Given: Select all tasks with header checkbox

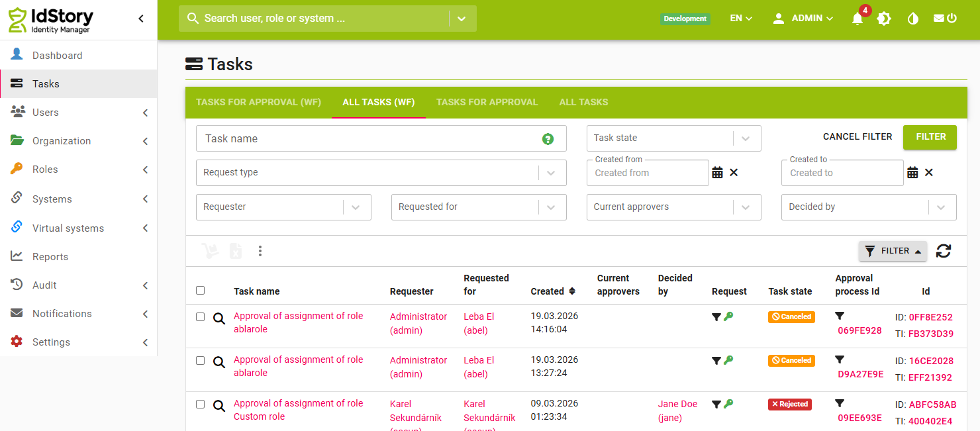Looking at the screenshot, I should point(201,291).
